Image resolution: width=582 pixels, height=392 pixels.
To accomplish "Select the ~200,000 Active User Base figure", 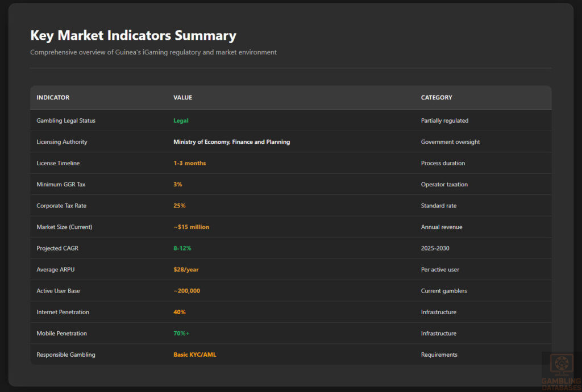I will point(188,290).
